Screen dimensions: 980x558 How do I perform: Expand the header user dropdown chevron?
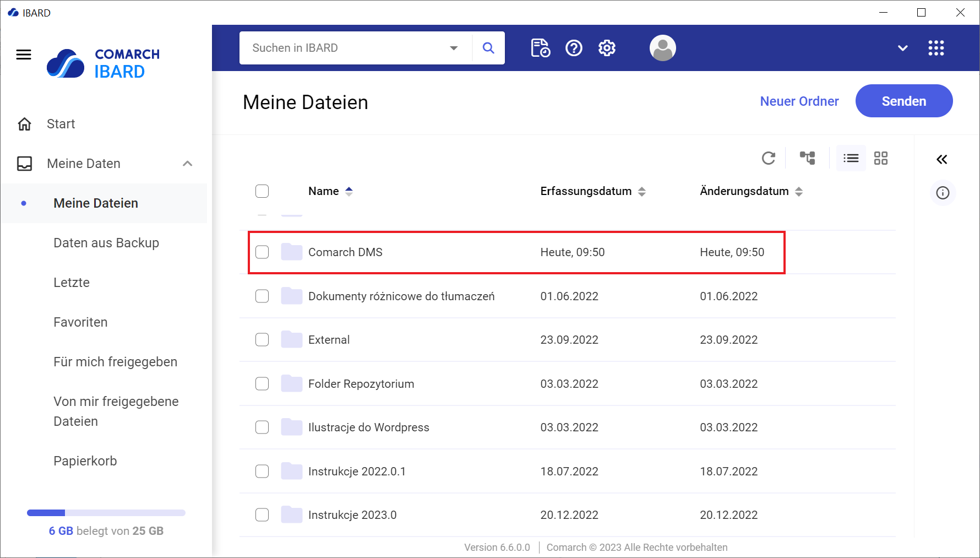903,48
